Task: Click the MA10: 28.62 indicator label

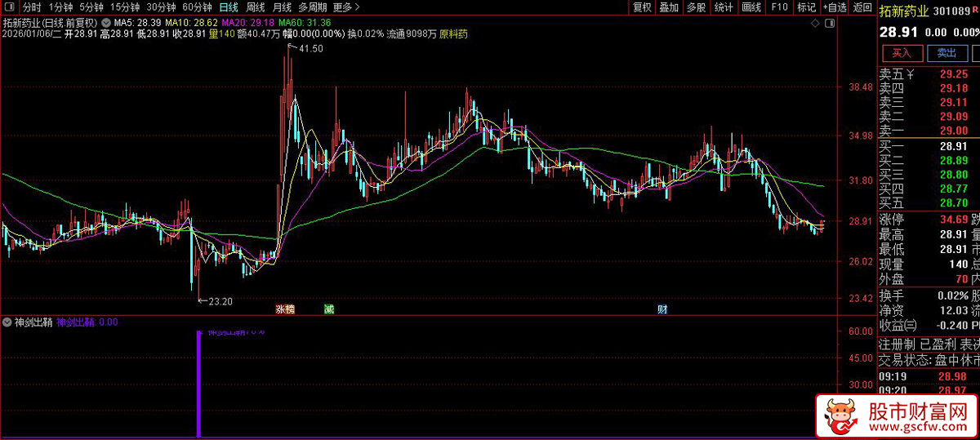Action: pyautogui.click(x=191, y=23)
